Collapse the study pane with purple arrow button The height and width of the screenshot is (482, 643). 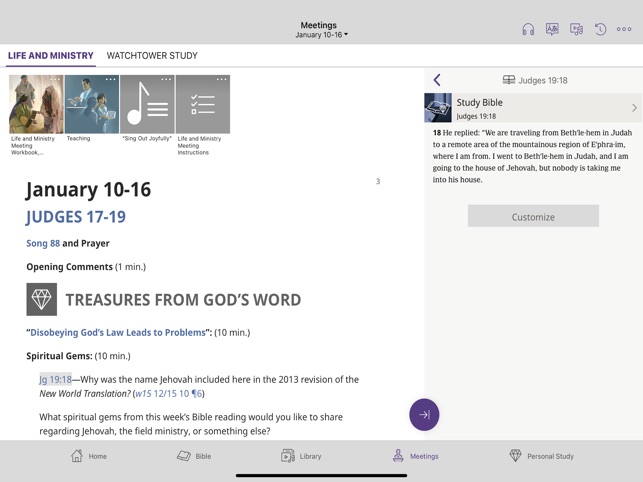click(424, 415)
